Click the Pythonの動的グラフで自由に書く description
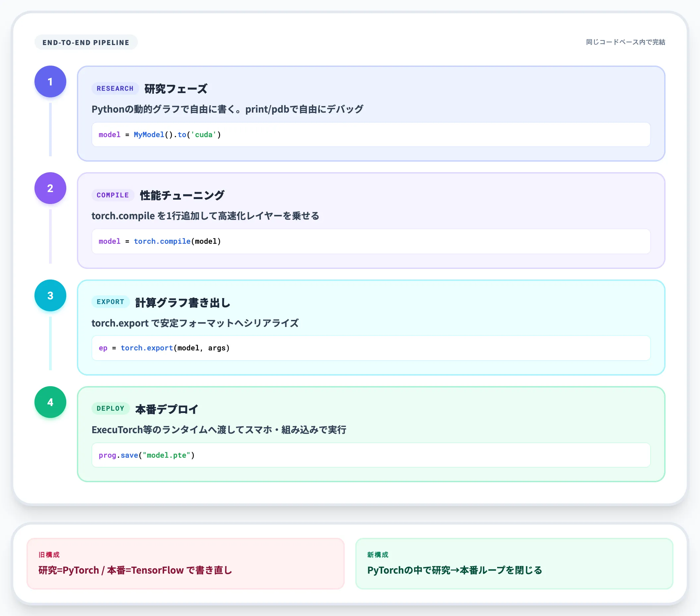 [x=227, y=109]
